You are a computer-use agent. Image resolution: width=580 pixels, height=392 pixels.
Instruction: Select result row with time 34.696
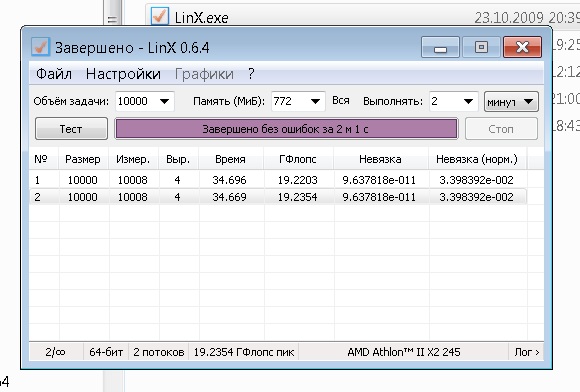pos(278,180)
